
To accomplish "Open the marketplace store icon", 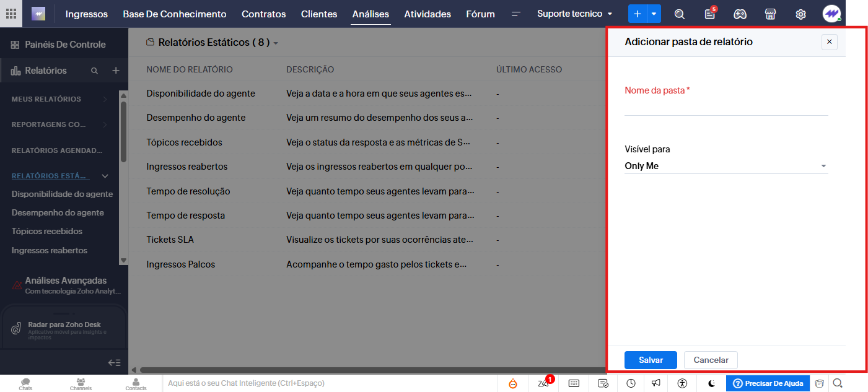I will [x=770, y=14].
